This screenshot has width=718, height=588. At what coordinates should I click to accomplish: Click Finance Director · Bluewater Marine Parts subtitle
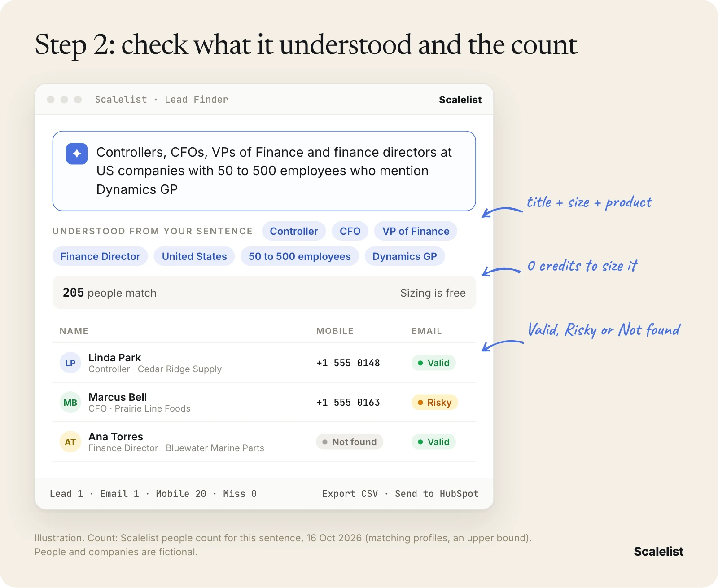coord(176,448)
